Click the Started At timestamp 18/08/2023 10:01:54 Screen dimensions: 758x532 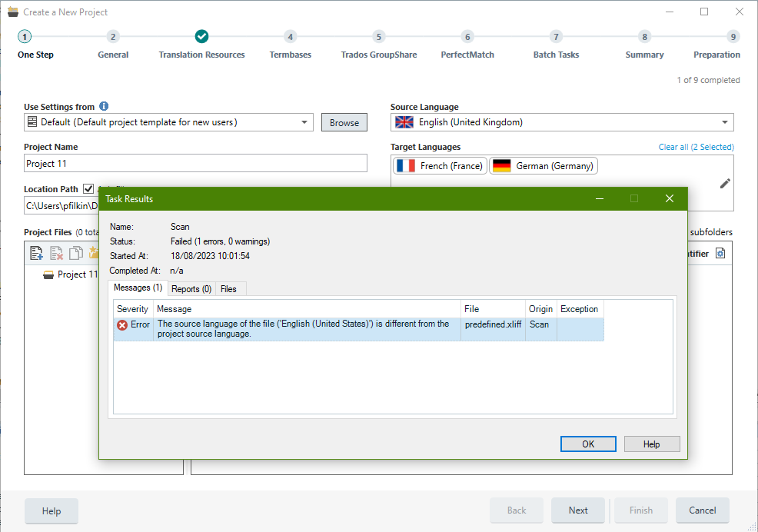click(x=210, y=256)
